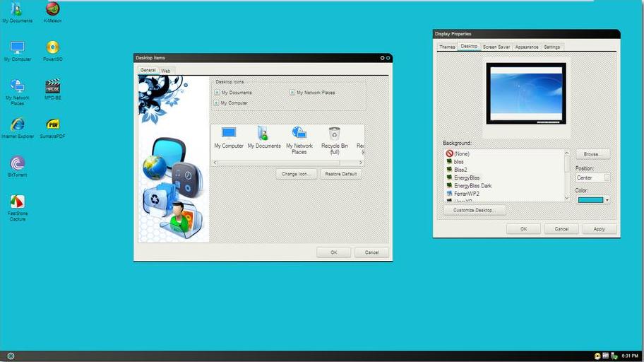Click the Customize Desktop button
The height and width of the screenshot is (362, 644).
click(x=475, y=210)
